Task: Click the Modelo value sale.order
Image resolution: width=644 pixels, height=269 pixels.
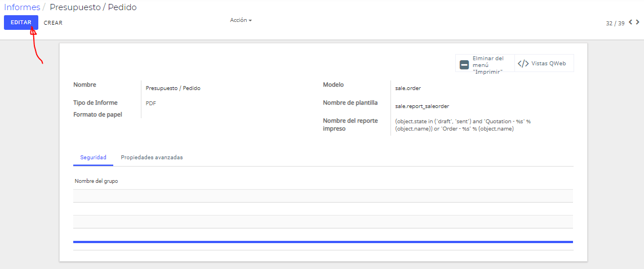Action: click(x=408, y=88)
